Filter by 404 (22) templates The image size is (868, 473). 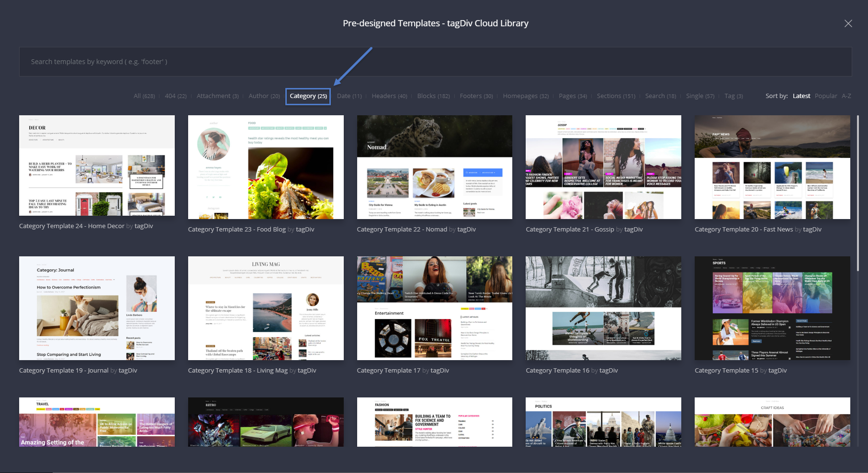coord(176,96)
